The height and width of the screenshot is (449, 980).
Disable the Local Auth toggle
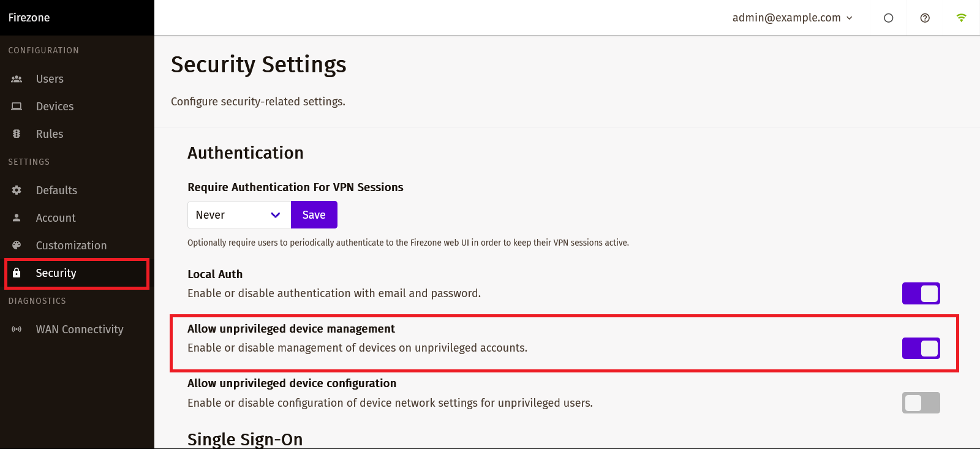[x=921, y=293]
